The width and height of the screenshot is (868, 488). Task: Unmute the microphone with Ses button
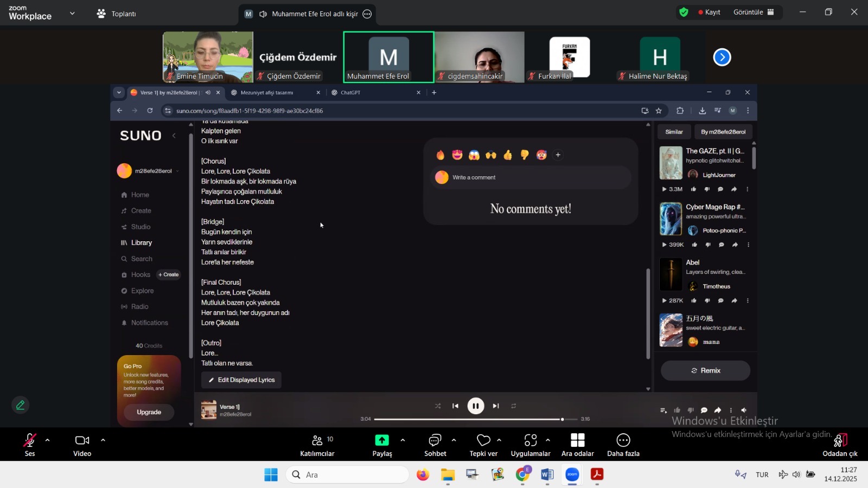pos(30,445)
